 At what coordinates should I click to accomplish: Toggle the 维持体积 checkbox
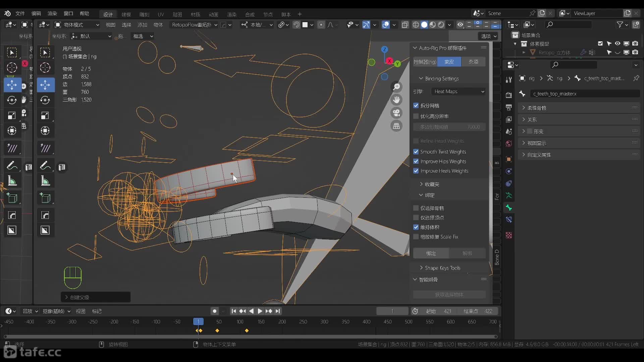416,227
